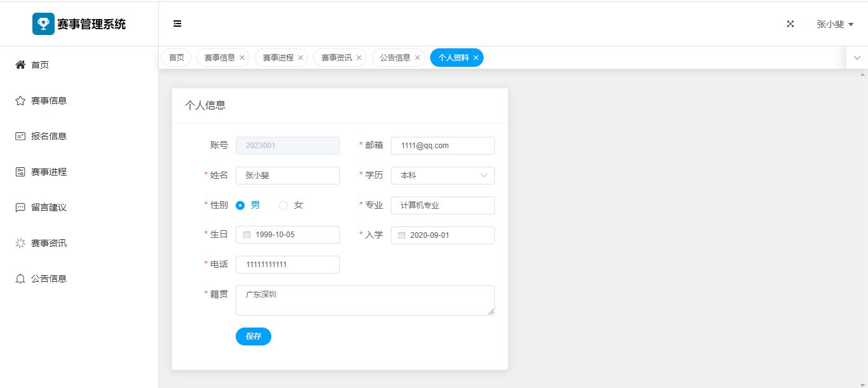Switch to the 赛事进程 tab
The height and width of the screenshot is (388, 868).
pyautogui.click(x=278, y=58)
